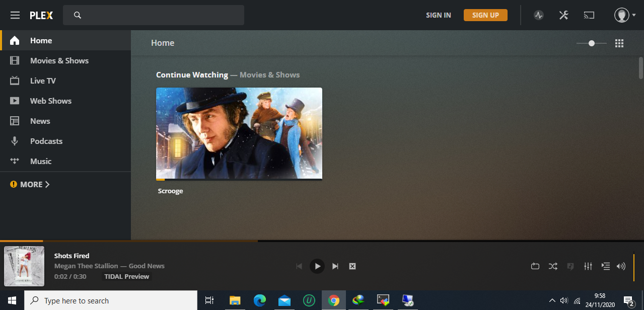The image size is (644, 310).
Task: Open the play queue icon
Action: point(606,266)
